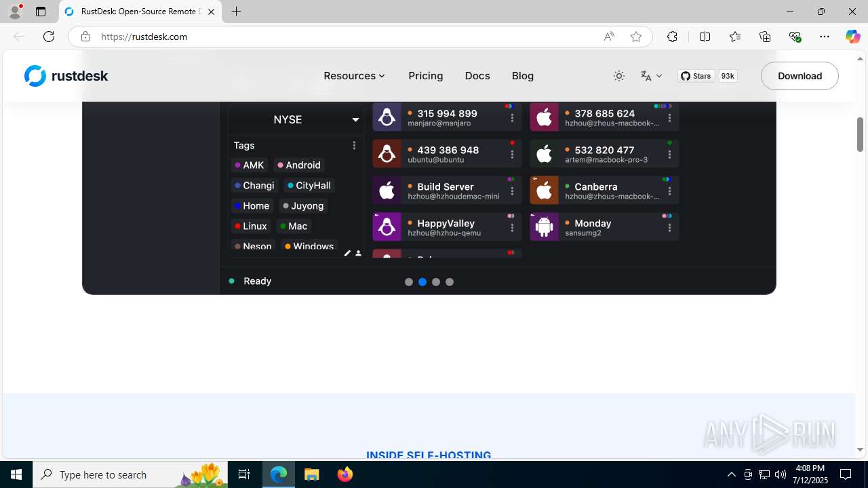The height and width of the screenshot is (488, 868).
Task: Open the language translation dropdown
Action: (651, 76)
